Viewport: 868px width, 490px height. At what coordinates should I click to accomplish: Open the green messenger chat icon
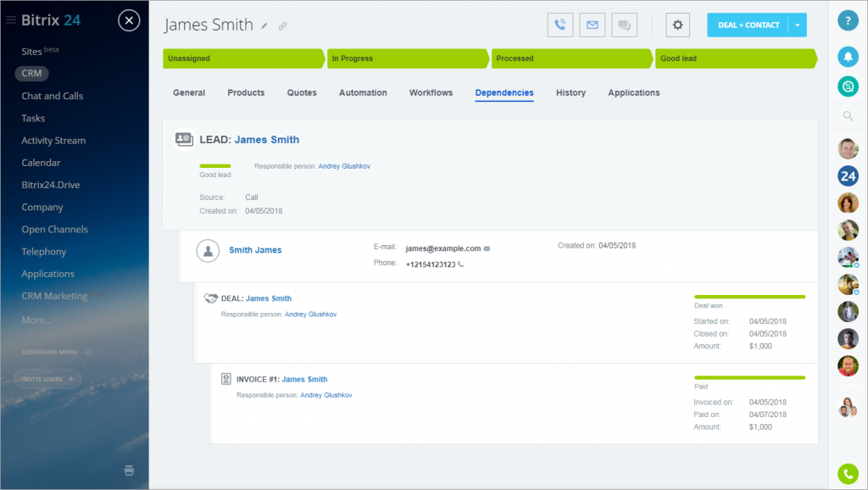pyautogui.click(x=848, y=86)
